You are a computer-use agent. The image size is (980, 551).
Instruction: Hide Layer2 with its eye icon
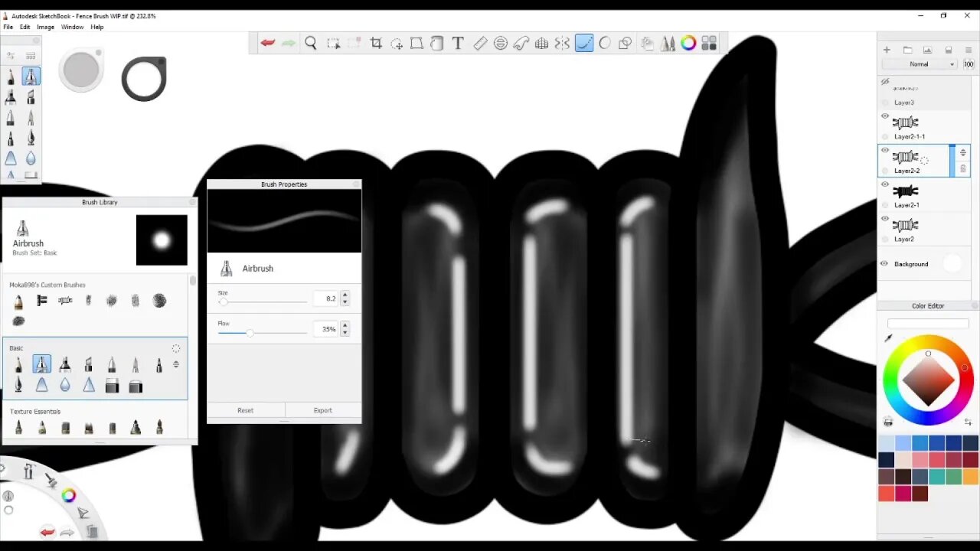click(885, 219)
